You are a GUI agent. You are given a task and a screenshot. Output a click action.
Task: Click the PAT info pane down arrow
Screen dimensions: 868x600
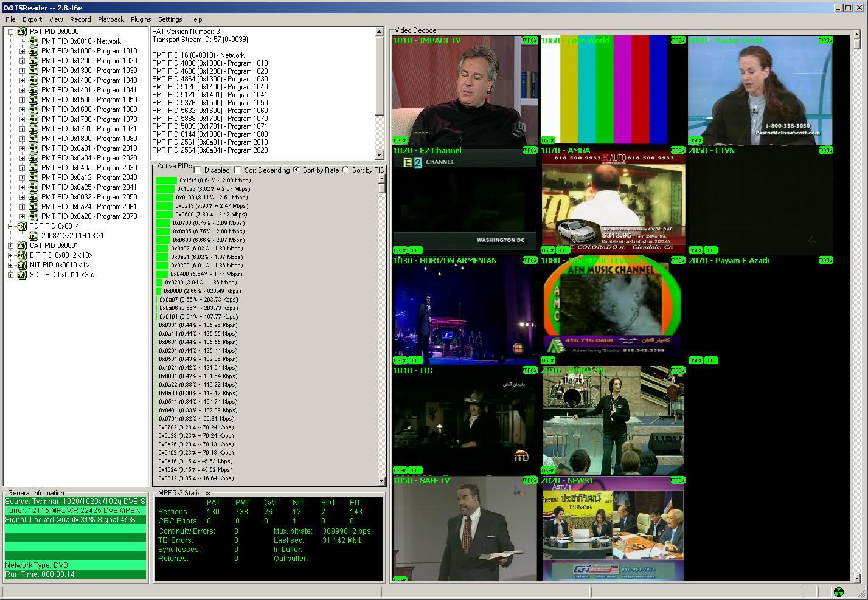pyautogui.click(x=380, y=155)
